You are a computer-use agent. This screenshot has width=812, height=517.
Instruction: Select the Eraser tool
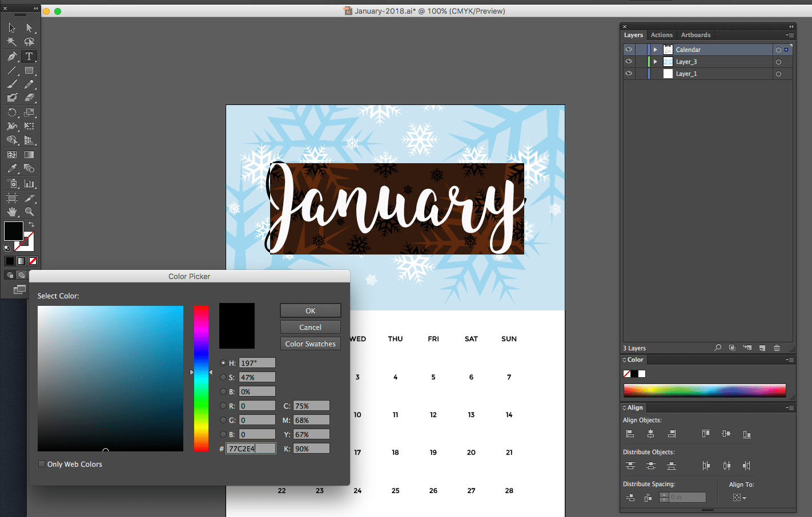tap(29, 98)
